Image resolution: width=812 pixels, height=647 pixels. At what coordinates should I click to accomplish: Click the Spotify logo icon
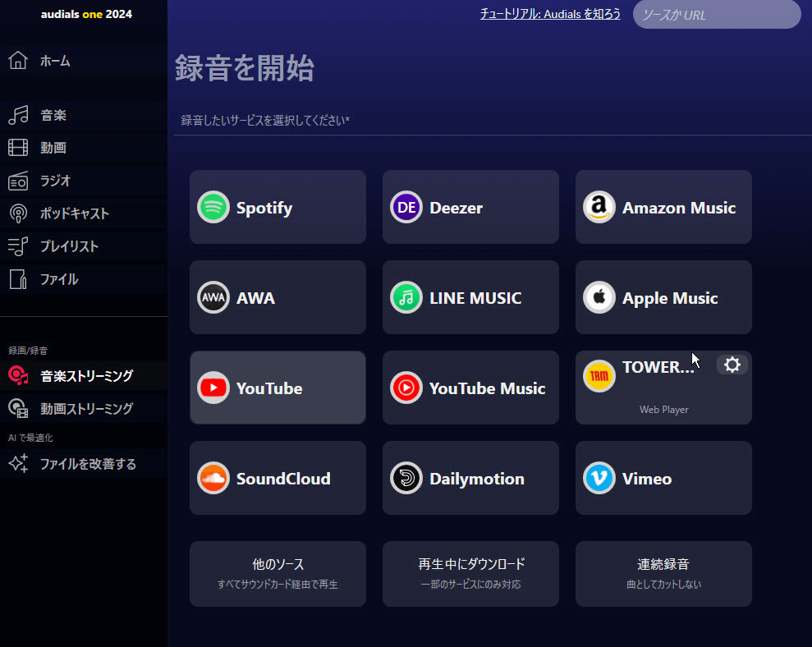click(213, 207)
